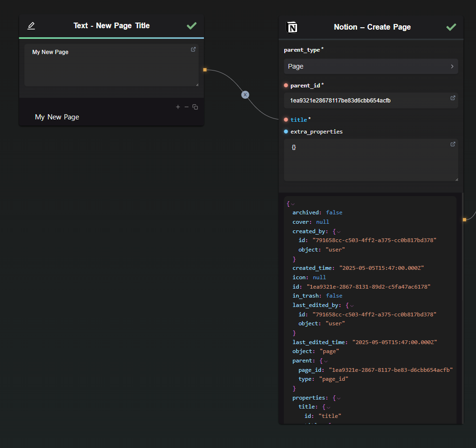
Task: Click the 'icon: null' line
Action: pos(309,277)
